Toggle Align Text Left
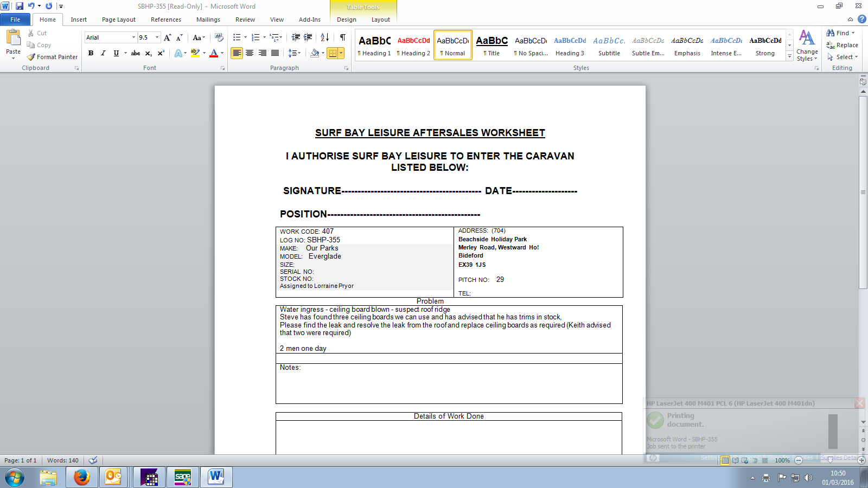 (x=237, y=53)
